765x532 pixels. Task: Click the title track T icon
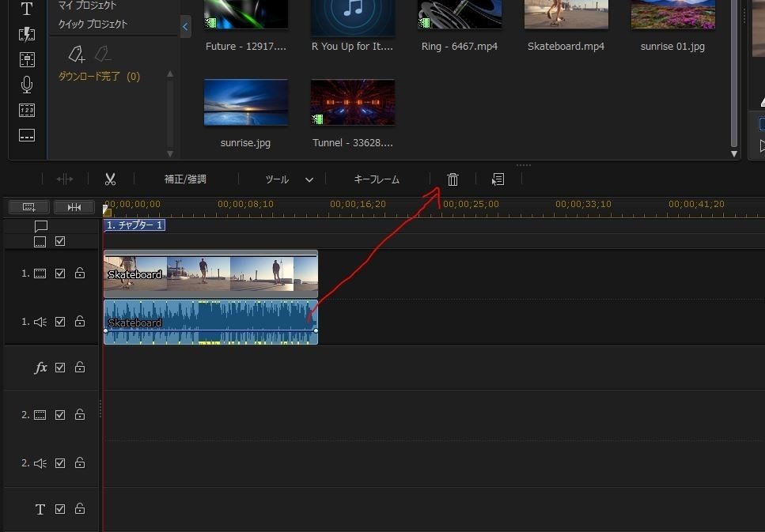point(40,510)
